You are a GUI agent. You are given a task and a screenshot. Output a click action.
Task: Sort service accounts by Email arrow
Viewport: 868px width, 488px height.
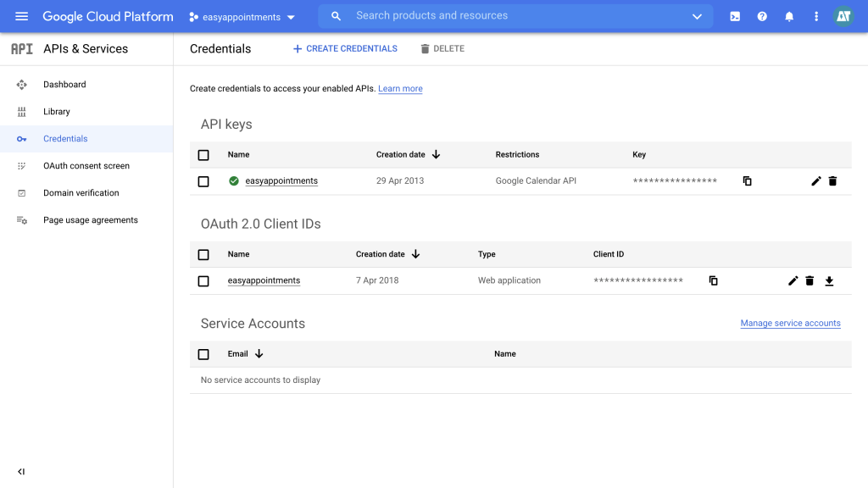coord(259,353)
